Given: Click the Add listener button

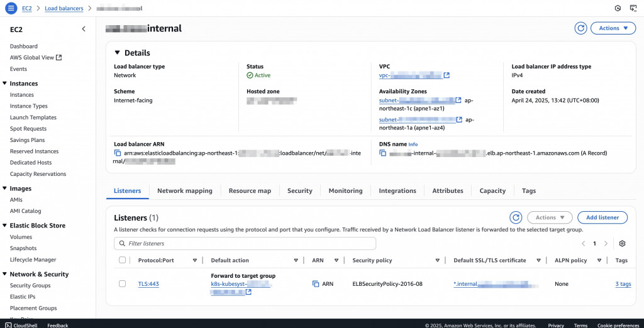Looking at the screenshot, I should [602, 217].
